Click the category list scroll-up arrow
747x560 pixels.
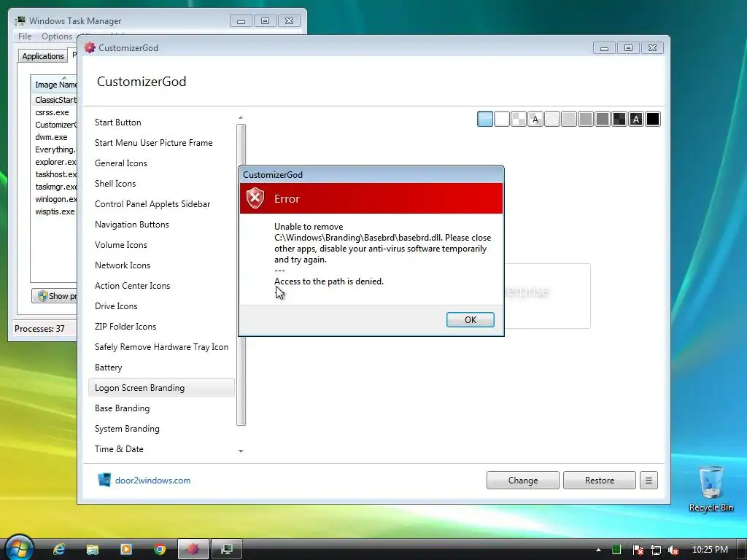click(x=241, y=117)
